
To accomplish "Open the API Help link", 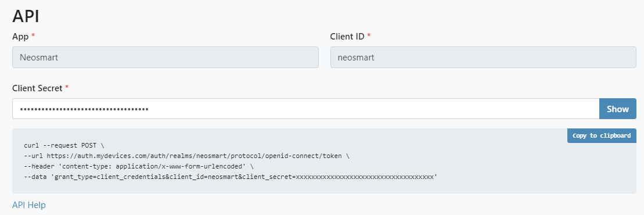I will coord(29,205).
